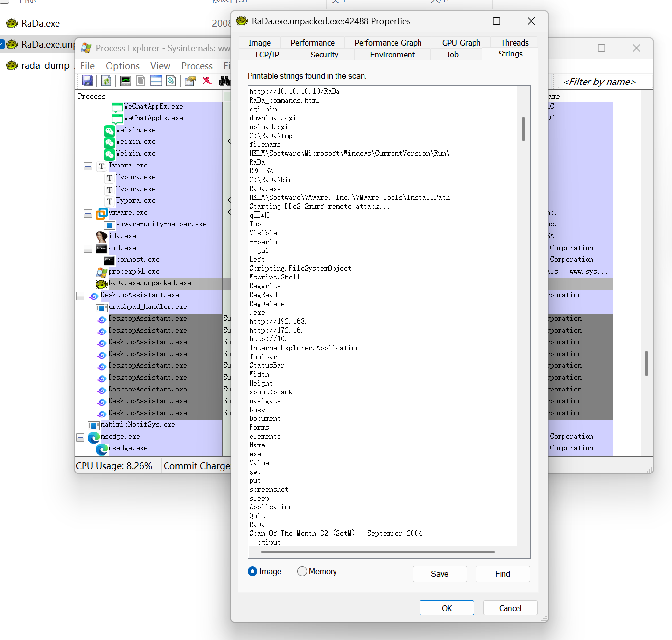The height and width of the screenshot is (640, 672).
Task: Select the 'http://10.10.10.10/RaDa' string
Action: pos(294,91)
